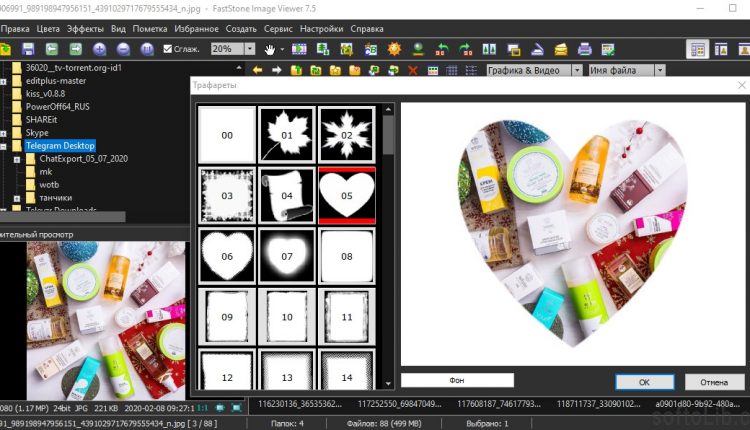The width and height of the screenshot is (750, 430).
Task: Toggle the second browser layout button
Action: [721, 49]
